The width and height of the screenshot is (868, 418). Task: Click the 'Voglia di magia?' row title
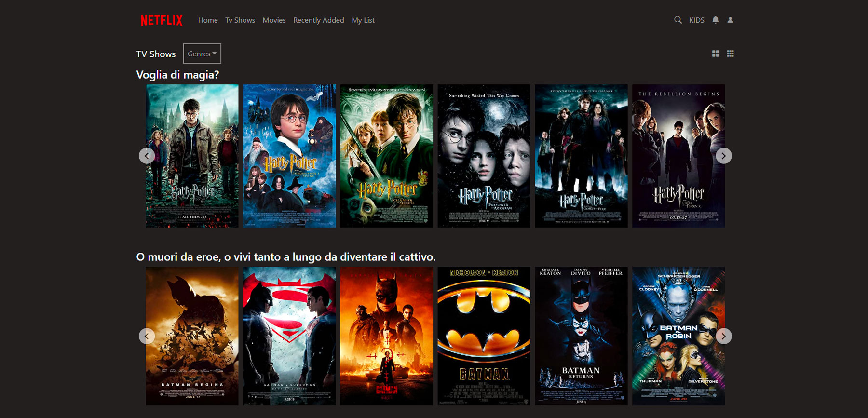tap(177, 75)
